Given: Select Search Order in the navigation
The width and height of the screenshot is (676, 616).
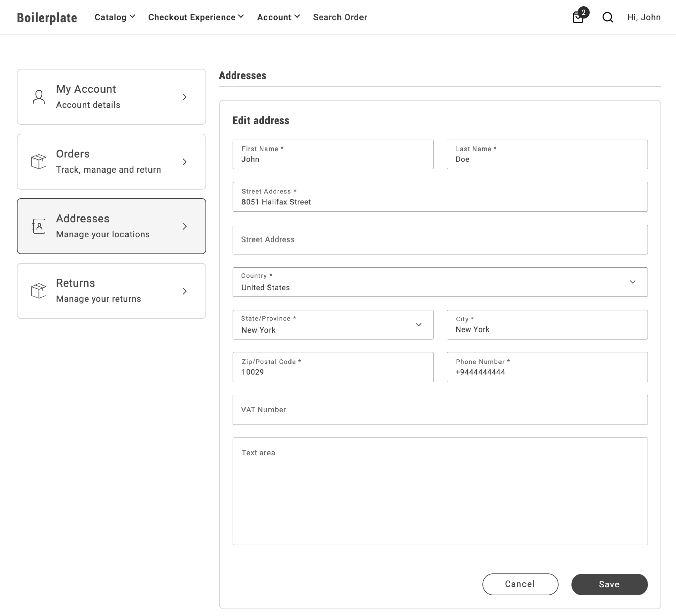Looking at the screenshot, I should 340,17.
